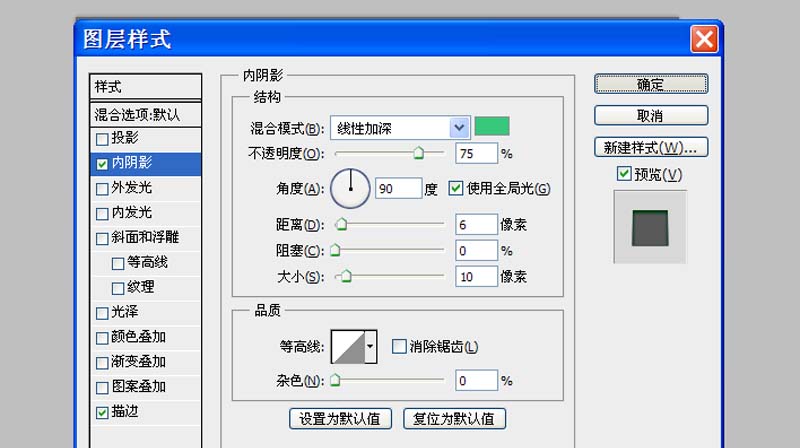
Task: Open the 混合模式 blend mode dropdown
Action: 459,127
